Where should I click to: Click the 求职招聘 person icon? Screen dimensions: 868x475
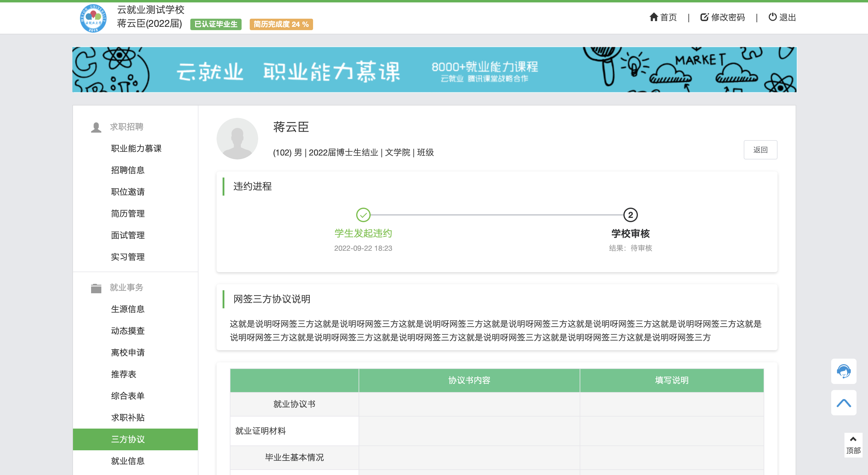[x=96, y=127]
